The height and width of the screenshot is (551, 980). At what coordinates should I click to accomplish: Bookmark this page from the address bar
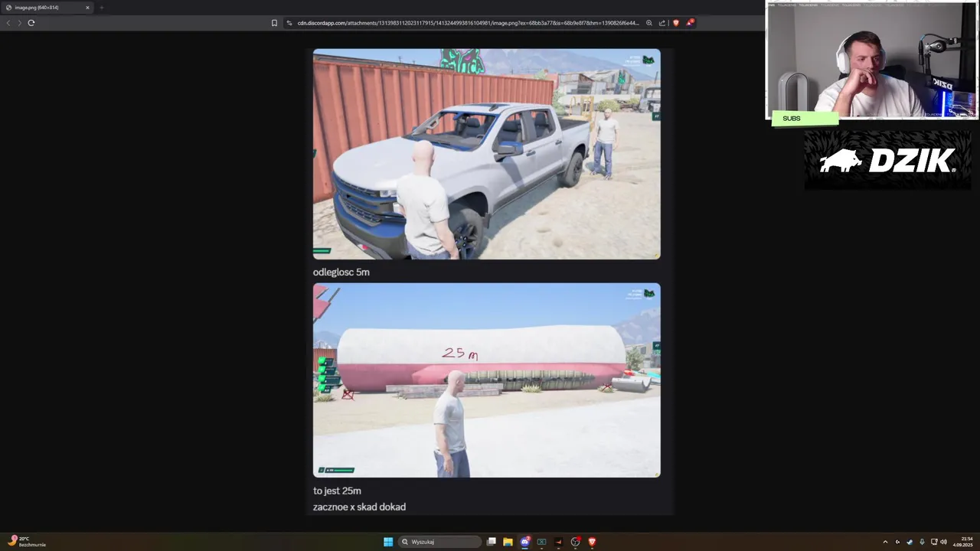coord(274,23)
